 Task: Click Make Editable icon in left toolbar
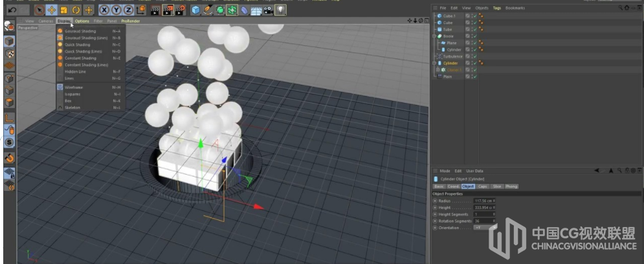pyautogui.click(x=9, y=27)
